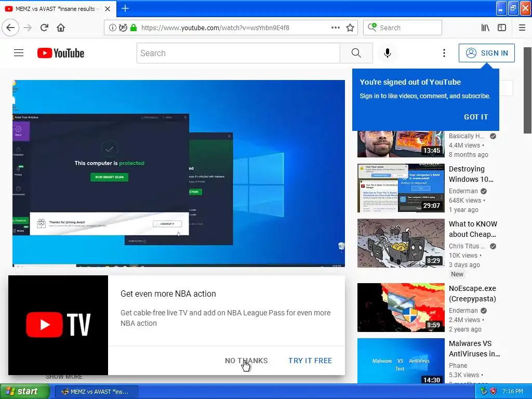Open the Firefox Library icon

click(x=485, y=28)
